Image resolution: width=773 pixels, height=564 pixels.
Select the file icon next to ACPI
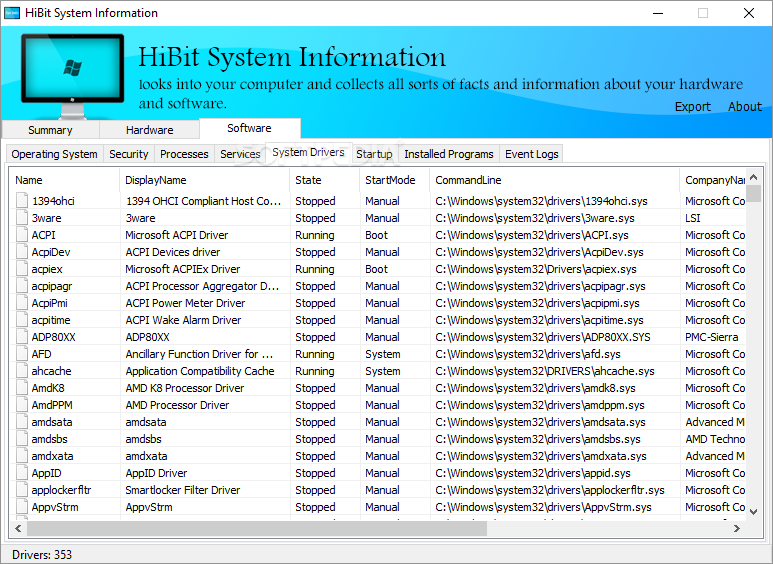pyautogui.click(x=22, y=235)
